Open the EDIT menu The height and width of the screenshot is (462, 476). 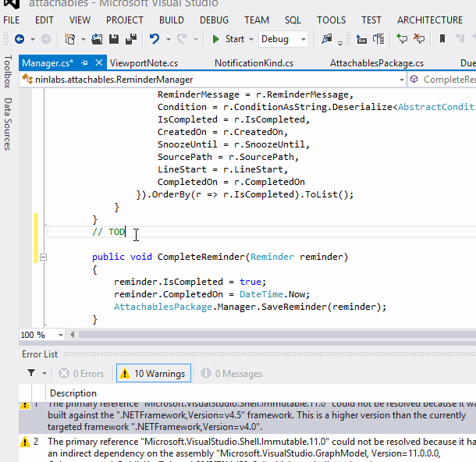tap(44, 20)
